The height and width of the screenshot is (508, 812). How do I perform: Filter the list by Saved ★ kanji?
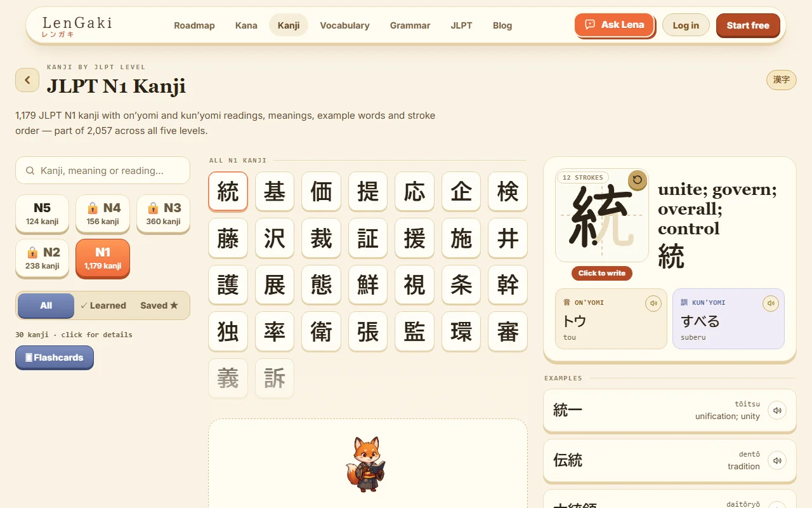click(159, 305)
